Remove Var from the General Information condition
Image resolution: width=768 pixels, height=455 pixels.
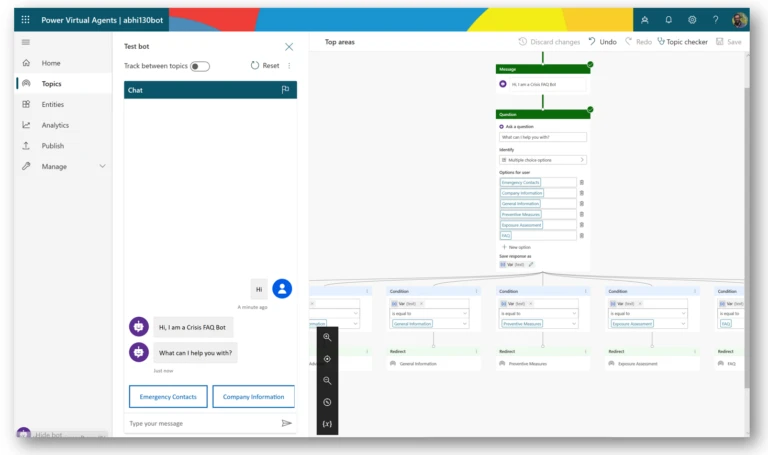pos(421,304)
